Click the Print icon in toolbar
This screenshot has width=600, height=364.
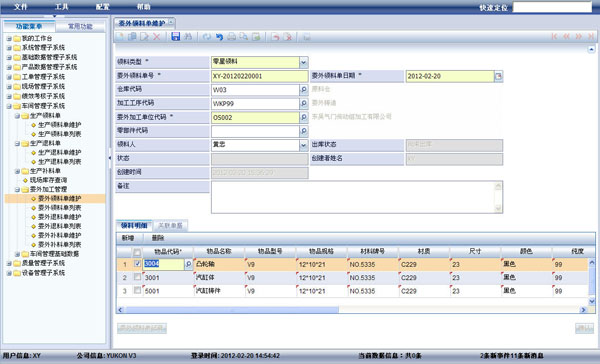click(232, 37)
